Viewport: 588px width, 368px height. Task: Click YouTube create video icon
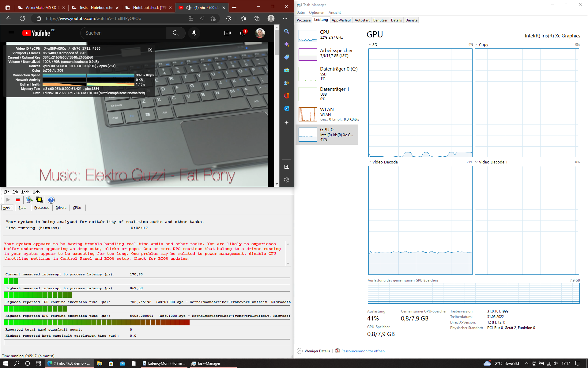point(227,33)
